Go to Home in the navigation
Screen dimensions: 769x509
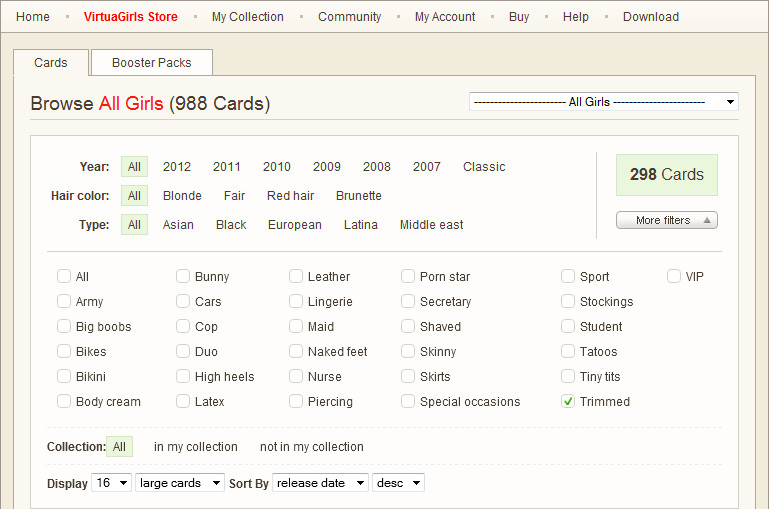pos(33,17)
